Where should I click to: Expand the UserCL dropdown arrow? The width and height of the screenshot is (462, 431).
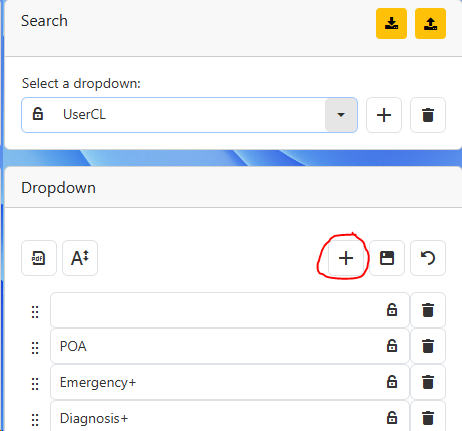(x=341, y=115)
